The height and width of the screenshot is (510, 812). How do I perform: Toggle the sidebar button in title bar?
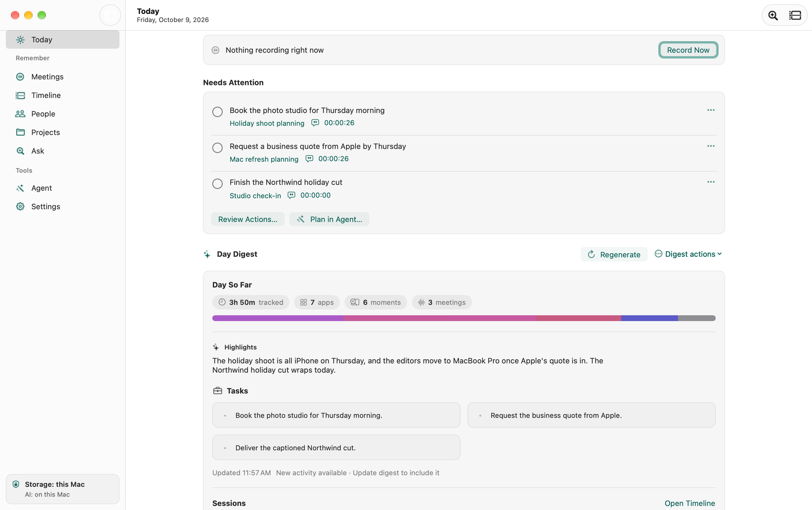pyautogui.click(x=110, y=15)
